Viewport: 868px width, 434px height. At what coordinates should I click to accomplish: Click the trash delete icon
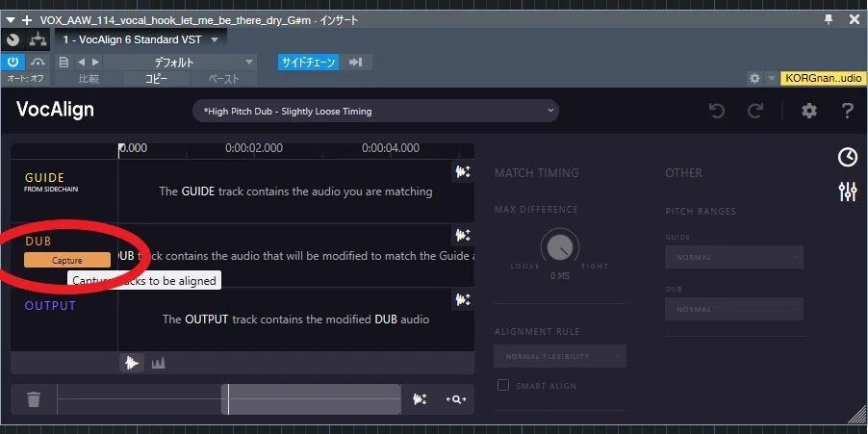pos(34,398)
